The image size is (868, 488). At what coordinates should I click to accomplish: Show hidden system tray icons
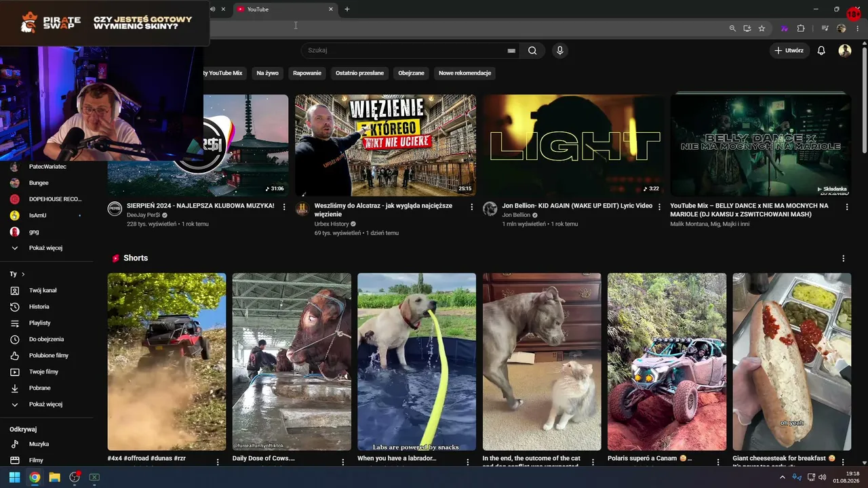782,477
